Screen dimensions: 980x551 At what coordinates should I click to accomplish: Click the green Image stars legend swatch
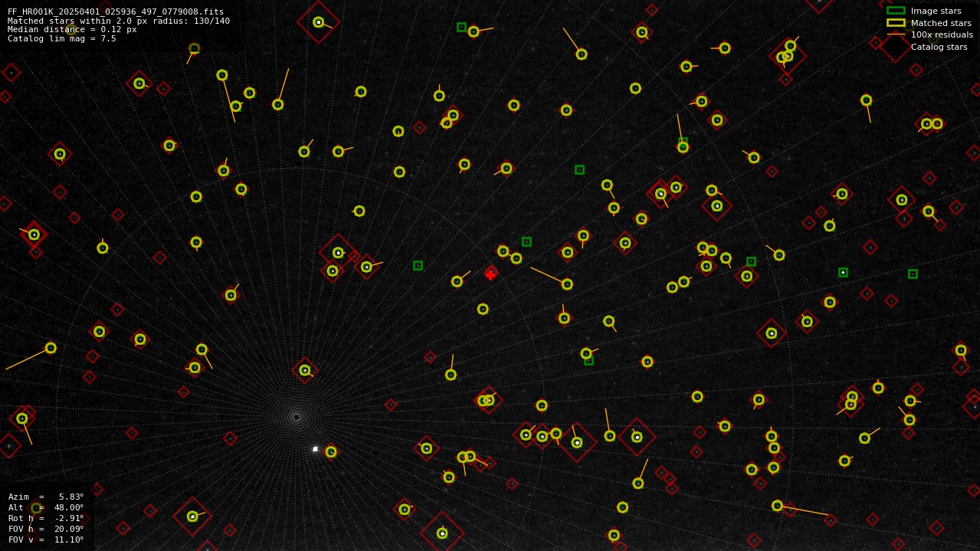896,11
